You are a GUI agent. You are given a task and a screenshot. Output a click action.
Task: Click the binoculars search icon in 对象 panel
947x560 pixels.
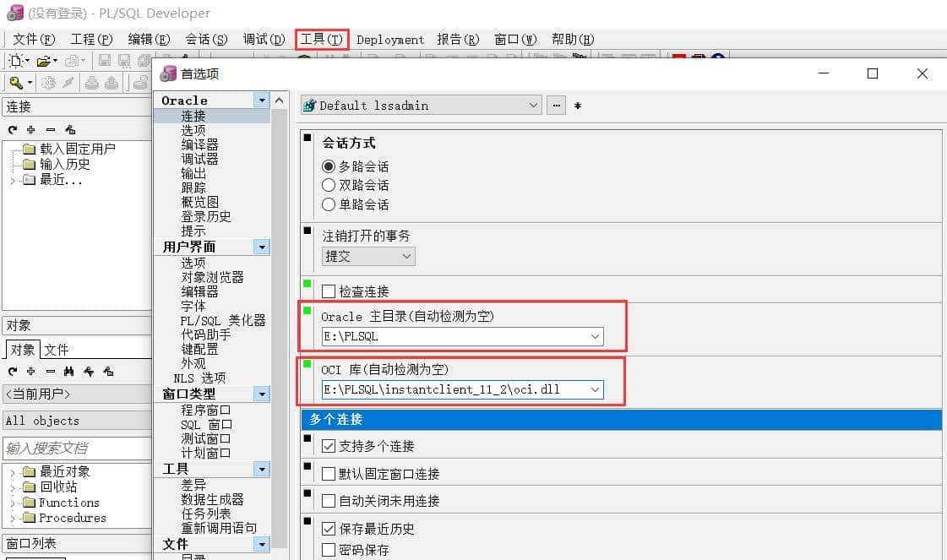pos(69,371)
